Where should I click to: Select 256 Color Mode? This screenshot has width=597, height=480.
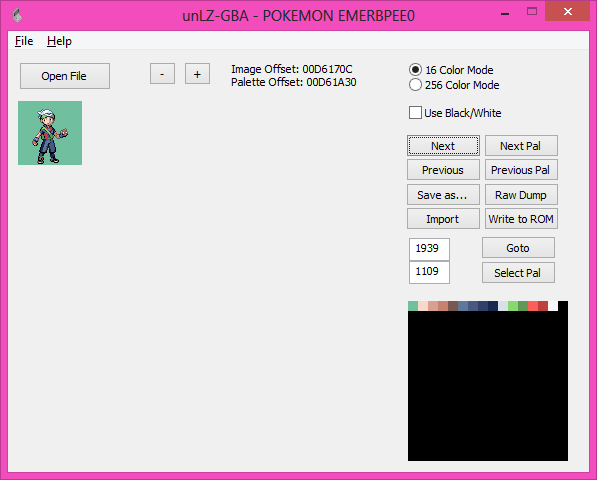tap(454, 85)
